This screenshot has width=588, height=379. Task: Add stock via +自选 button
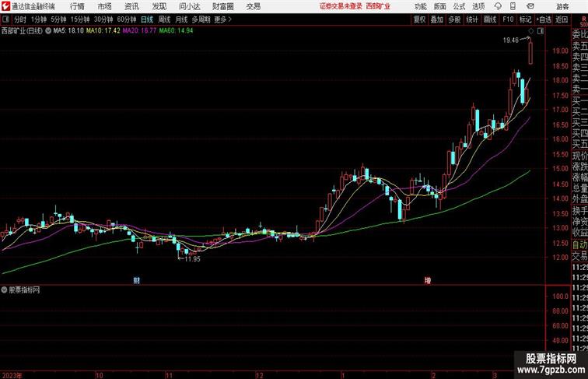pyautogui.click(x=544, y=19)
